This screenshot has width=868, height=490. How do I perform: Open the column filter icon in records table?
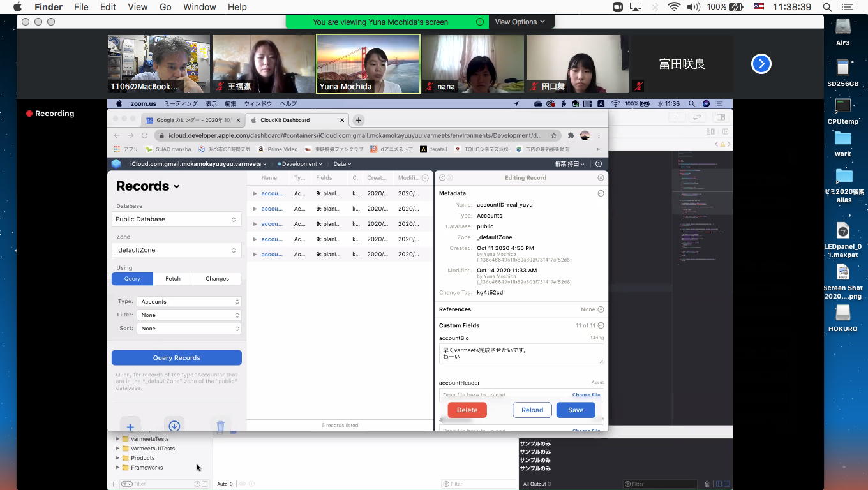pos(426,178)
